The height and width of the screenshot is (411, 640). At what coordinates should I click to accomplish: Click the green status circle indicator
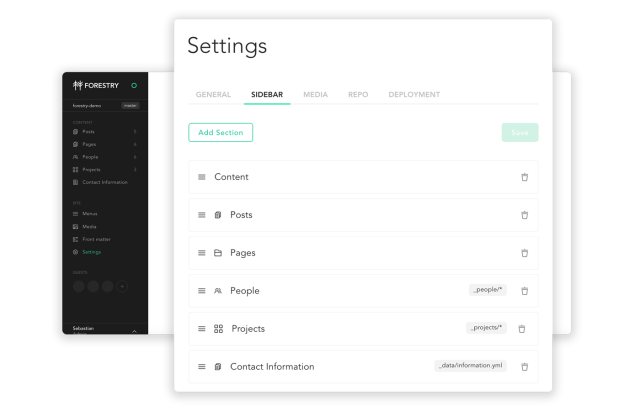coord(134,85)
